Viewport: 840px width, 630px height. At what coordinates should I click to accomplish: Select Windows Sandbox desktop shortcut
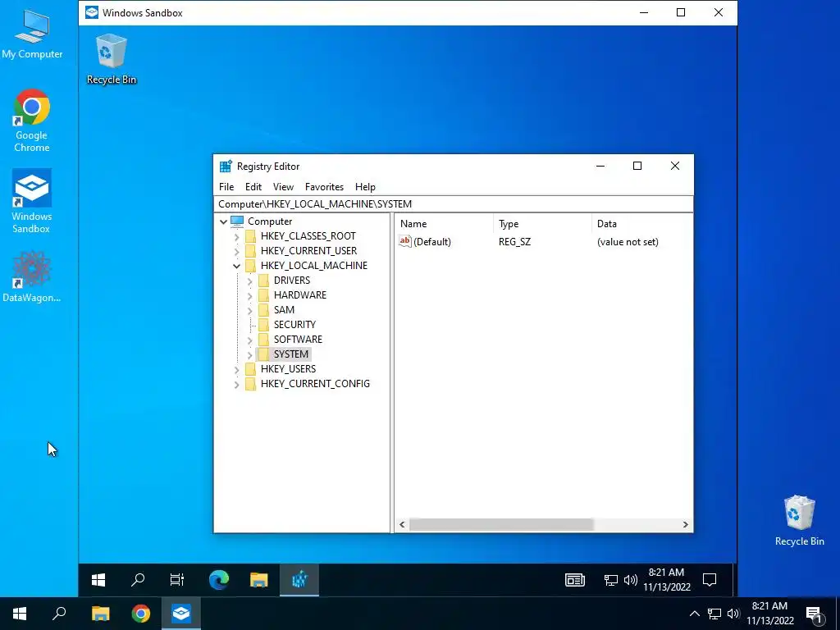click(32, 202)
